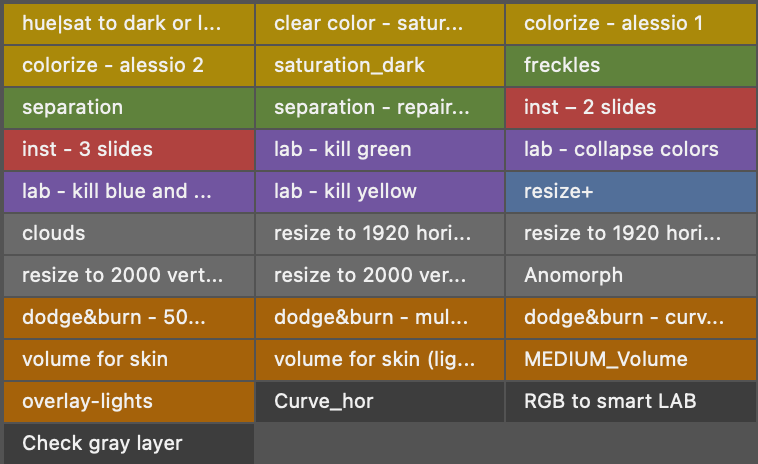The width and height of the screenshot is (758, 464).
Task: Run the Curve_hor action
Action: (x=379, y=401)
